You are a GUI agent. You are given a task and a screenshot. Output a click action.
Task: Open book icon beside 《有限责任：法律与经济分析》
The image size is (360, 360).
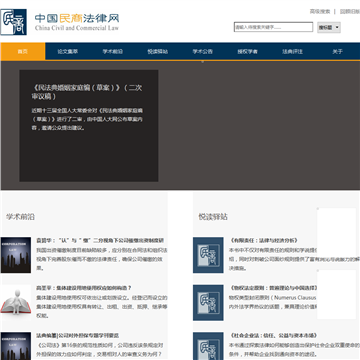point(208,255)
